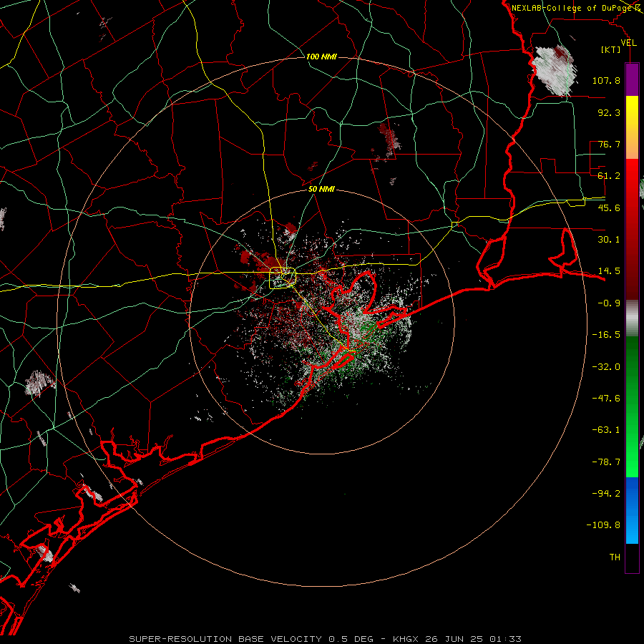
Task: Select the purple segment of color bar
Action: coord(632,79)
